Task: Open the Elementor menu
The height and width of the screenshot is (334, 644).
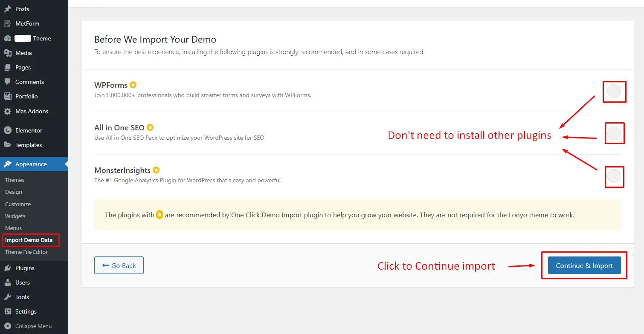Action: [34, 130]
